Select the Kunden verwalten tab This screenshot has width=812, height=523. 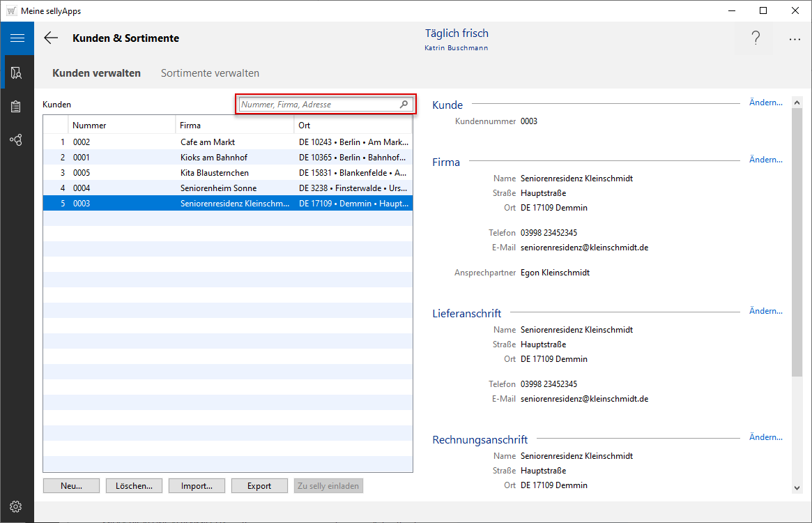point(96,73)
